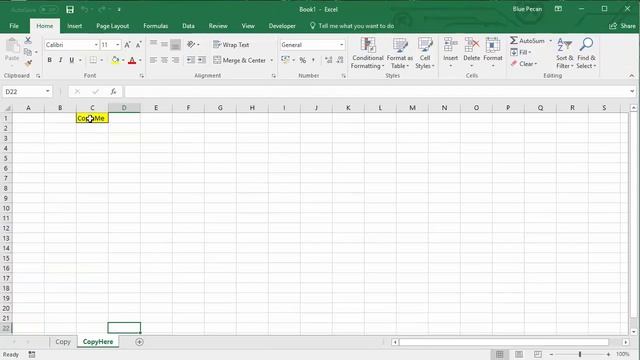Open the General number format dropdown
The height and width of the screenshot is (360, 640).
tap(341, 44)
